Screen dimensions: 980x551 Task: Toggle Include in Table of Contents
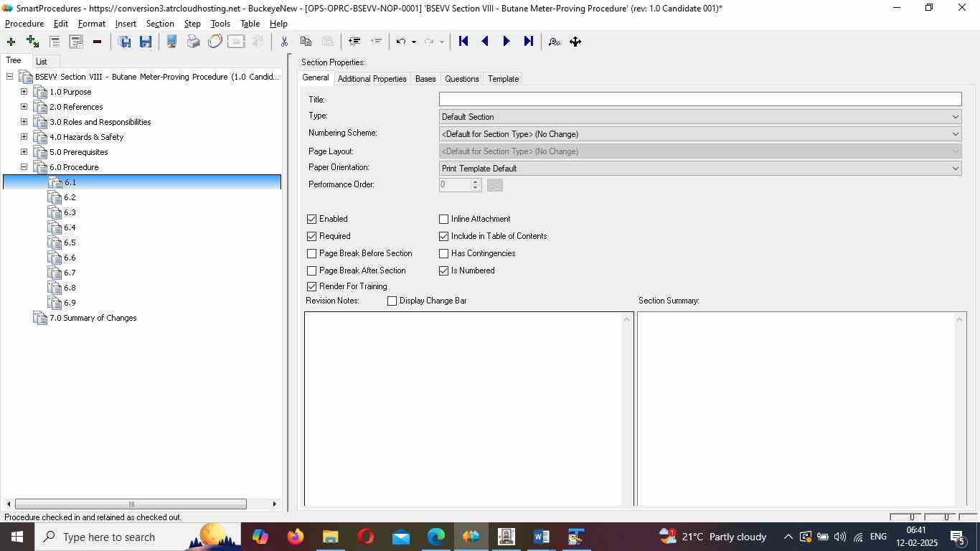click(443, 236)
